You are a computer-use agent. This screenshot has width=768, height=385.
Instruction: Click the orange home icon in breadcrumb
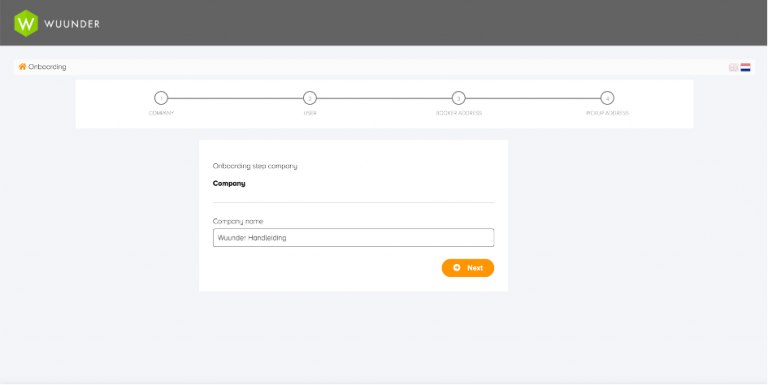coord(22,67)
